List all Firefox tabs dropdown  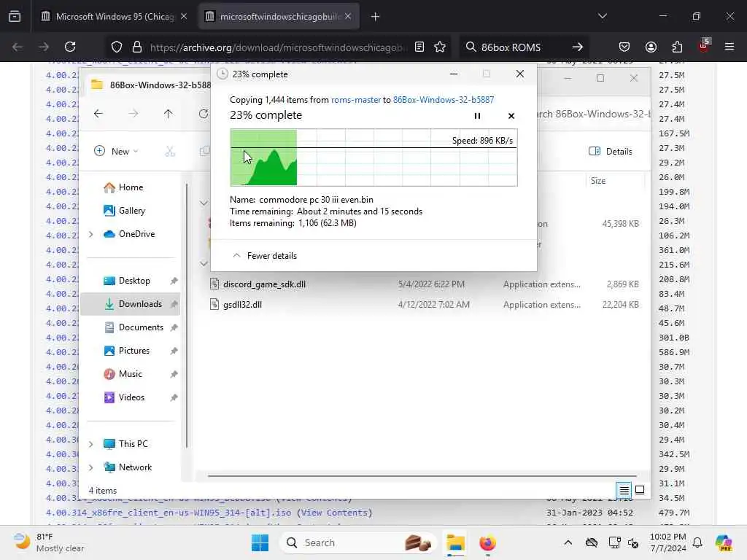click(602, 16)
